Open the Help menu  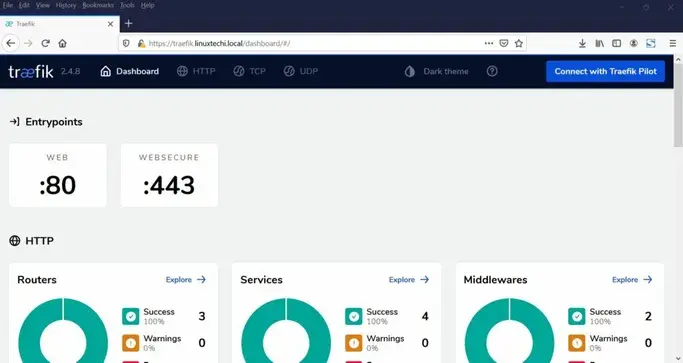(x=148, y=5)
